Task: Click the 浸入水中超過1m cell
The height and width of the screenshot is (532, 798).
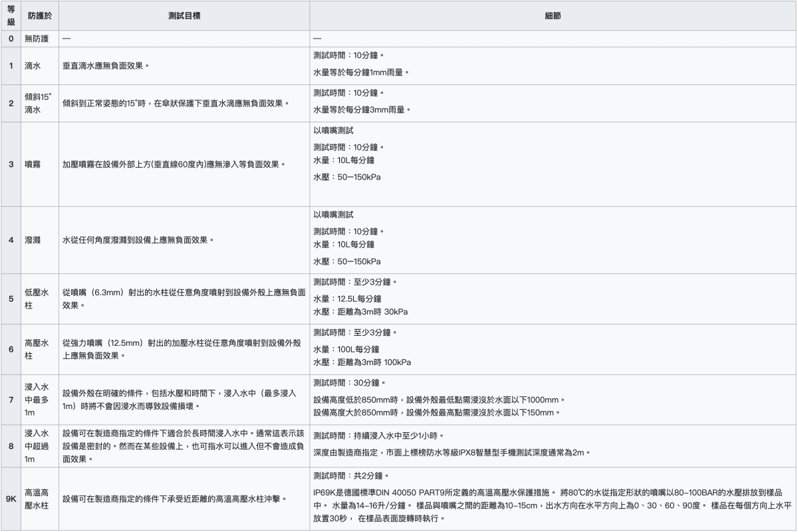Action: pos(37,445)
